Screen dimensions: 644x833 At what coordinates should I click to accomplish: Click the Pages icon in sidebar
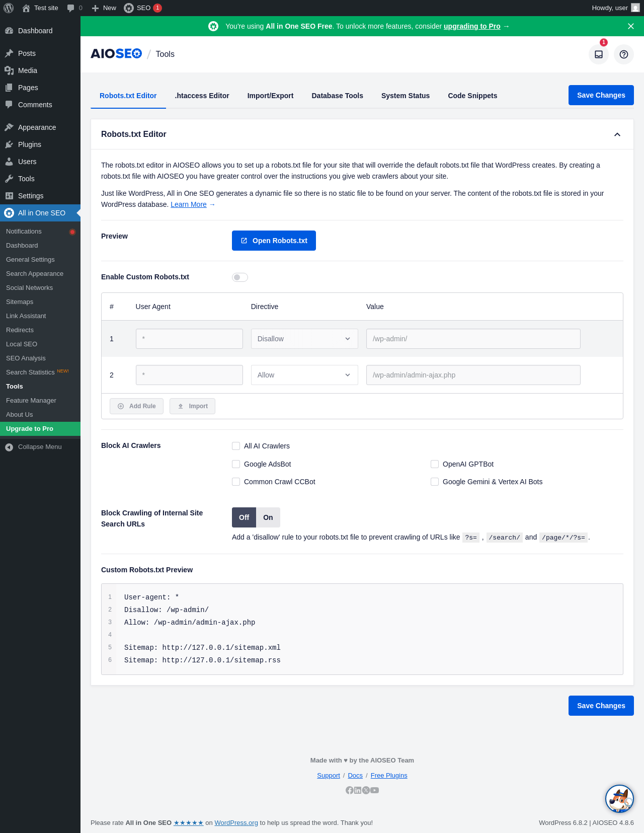(9, 88)
